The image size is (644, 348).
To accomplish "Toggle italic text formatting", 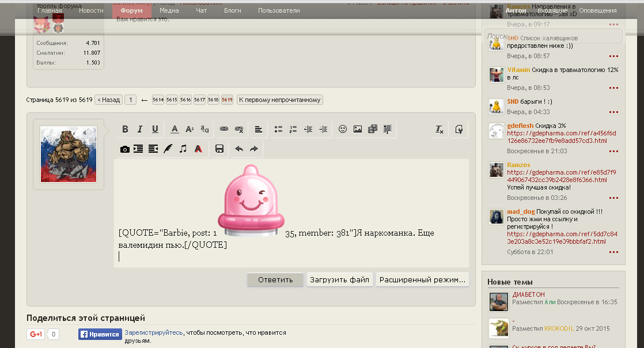I will [x=140, y=130].
